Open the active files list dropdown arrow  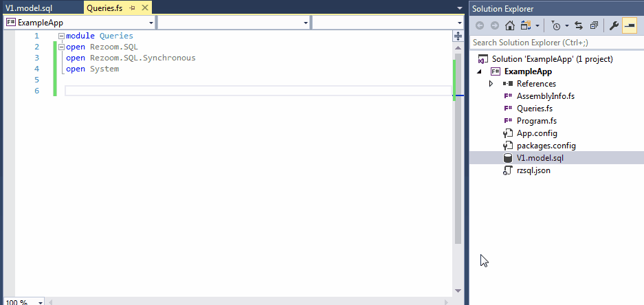[460, 8]
